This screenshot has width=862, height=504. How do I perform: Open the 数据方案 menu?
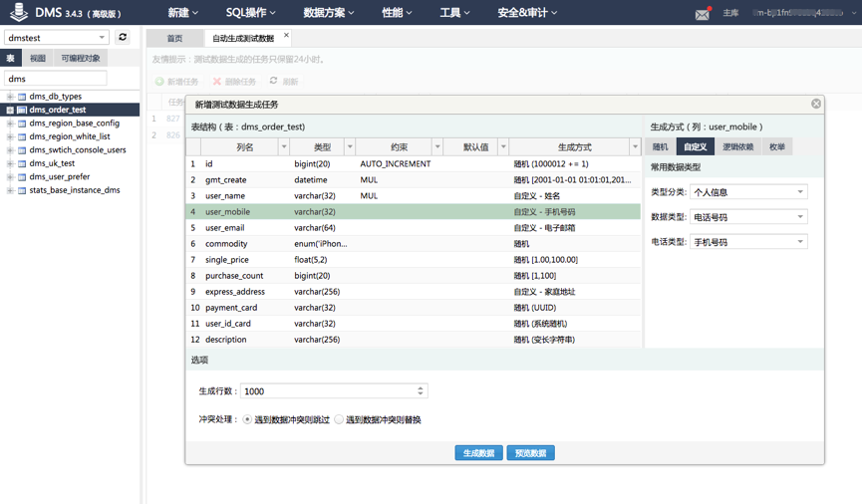pos(329,12)
